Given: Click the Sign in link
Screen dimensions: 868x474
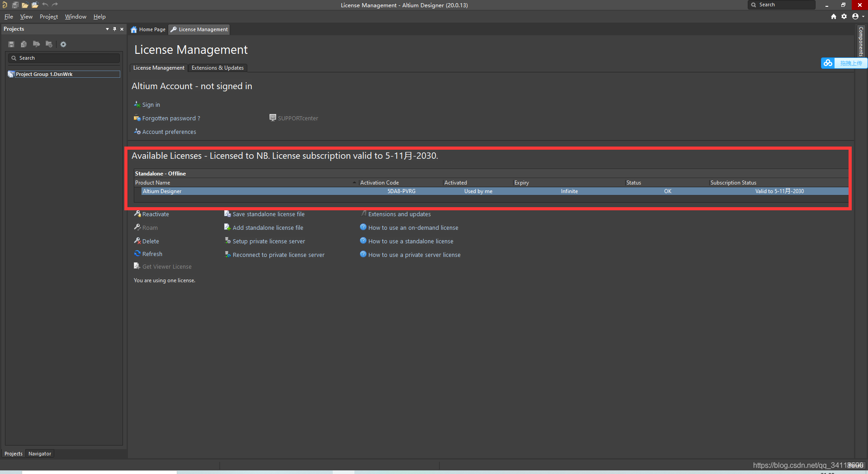Looking at the screenshot, I should click(x=151, y=105).
